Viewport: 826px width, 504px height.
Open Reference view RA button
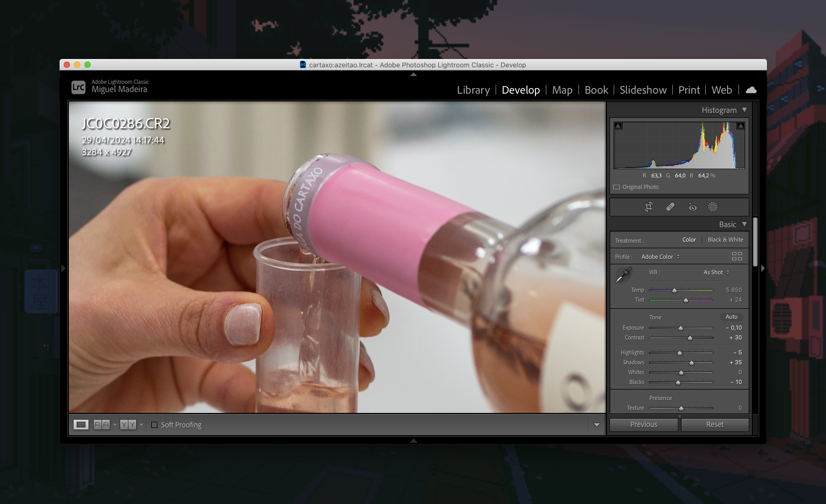click(102, 425)
